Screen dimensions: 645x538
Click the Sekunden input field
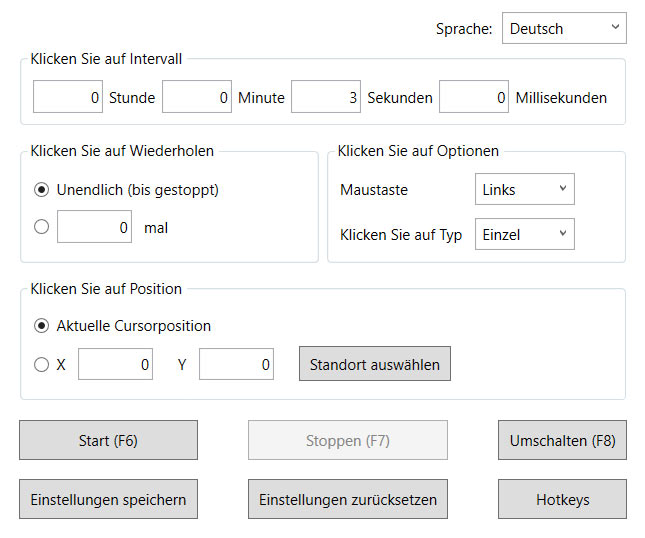326,98
